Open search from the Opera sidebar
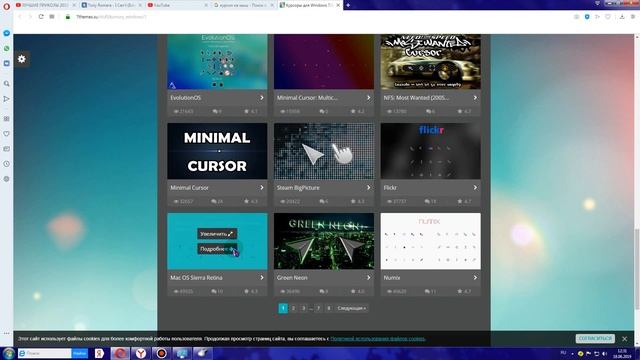Viewport: 640px width, 360px height. tap(7, 83)
